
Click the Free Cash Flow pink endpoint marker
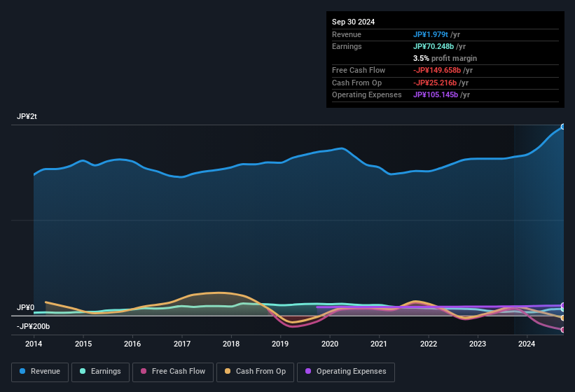coord(563,330)
